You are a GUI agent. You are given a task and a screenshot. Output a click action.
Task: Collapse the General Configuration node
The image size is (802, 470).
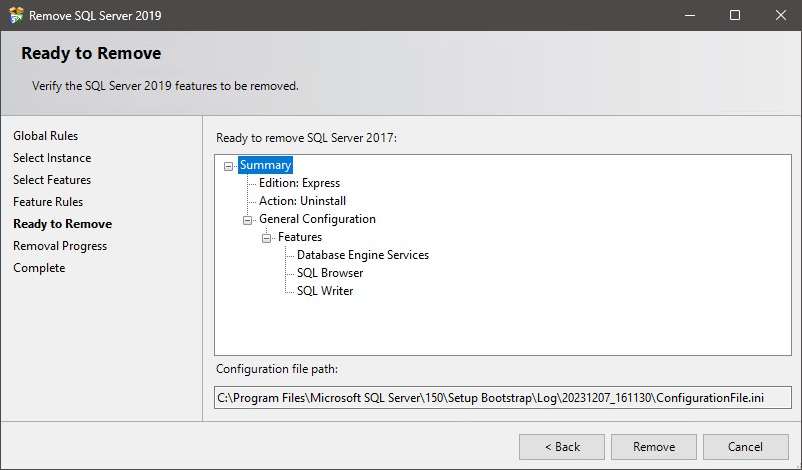click(248, 220)
